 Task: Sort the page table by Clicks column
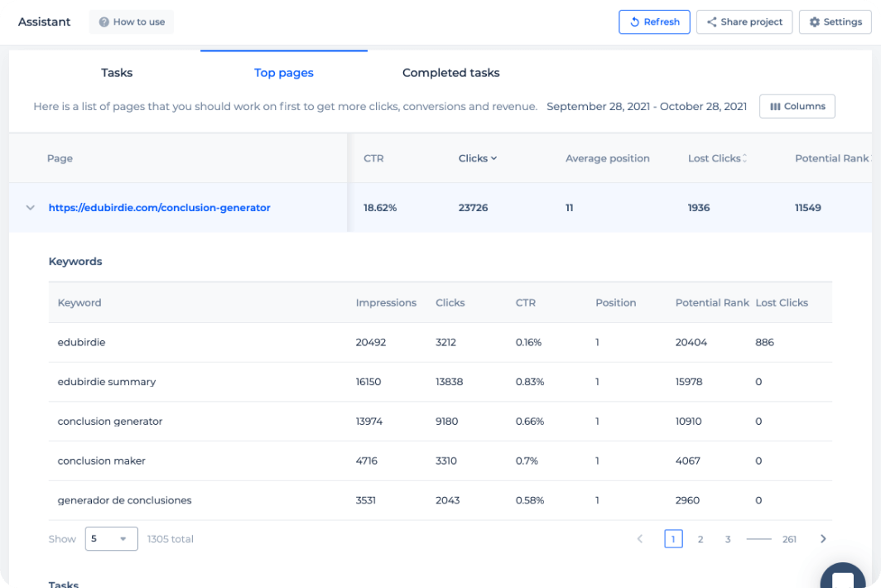click(x=477, y=158)
